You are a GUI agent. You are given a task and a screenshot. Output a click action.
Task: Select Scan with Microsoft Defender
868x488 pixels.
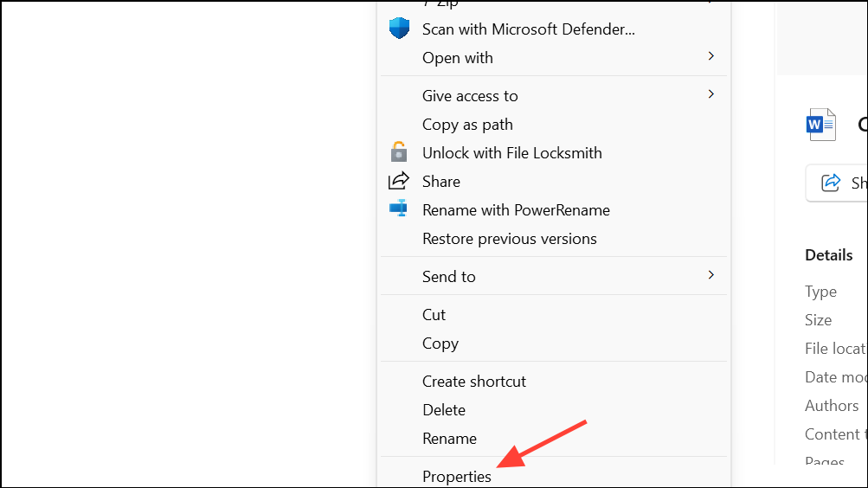pyautogui.click(x=528, y=29)
